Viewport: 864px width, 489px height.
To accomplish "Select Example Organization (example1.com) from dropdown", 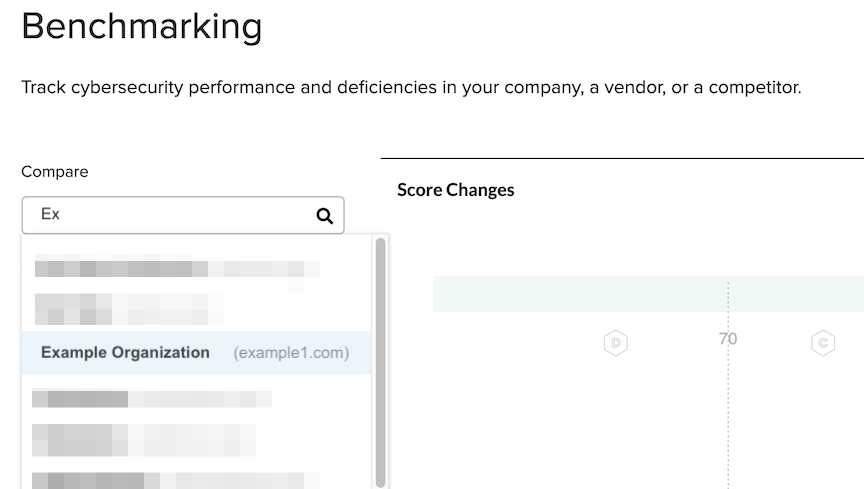I will pyautogui.click(x=196, y=353).
